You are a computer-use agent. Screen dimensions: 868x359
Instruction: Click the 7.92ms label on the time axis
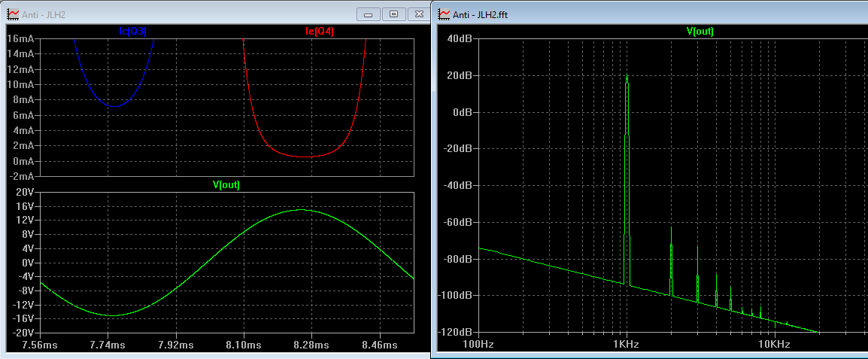pos(176,345)
